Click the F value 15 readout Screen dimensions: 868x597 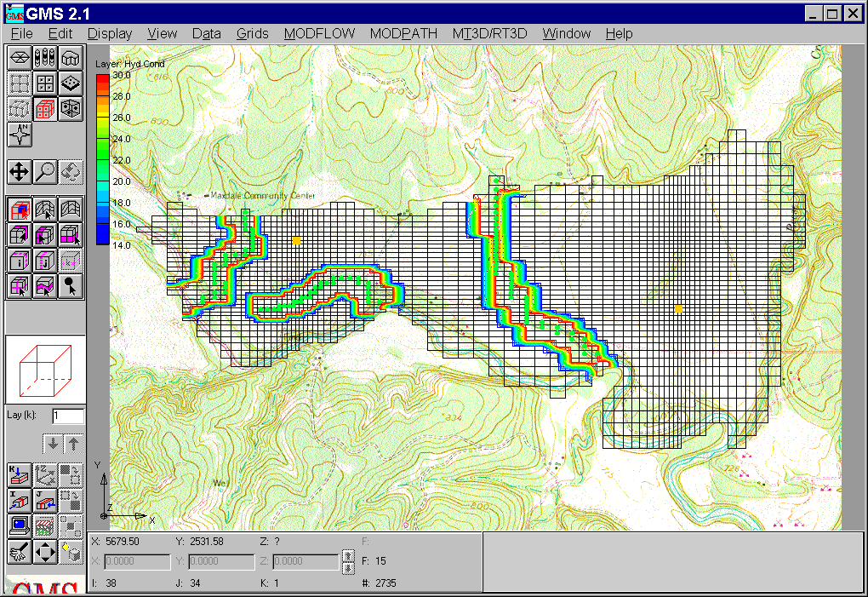(380, 561)
